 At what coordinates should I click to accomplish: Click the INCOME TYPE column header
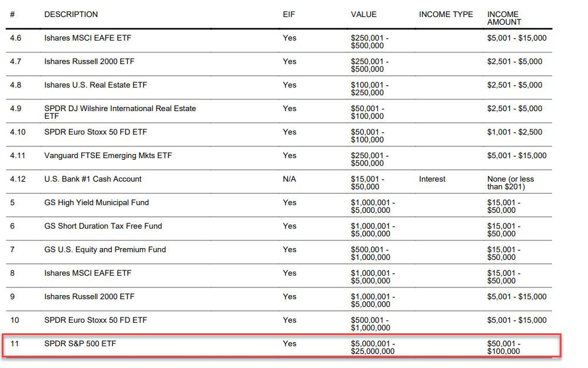tap(446, 14)
